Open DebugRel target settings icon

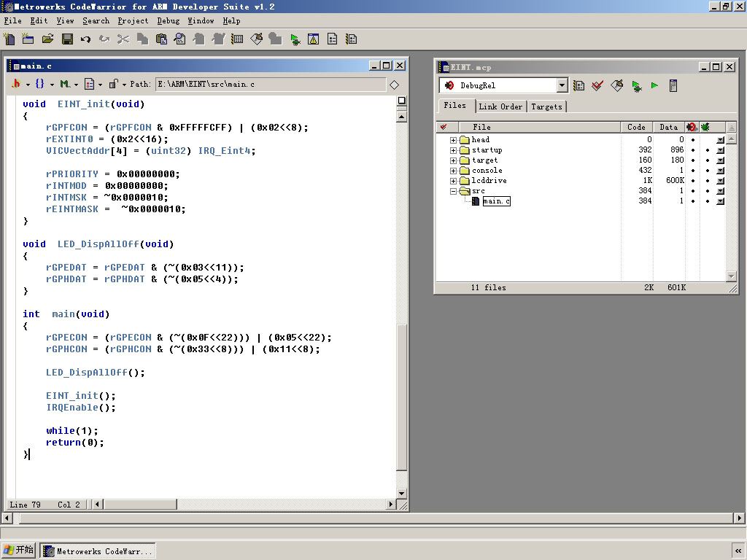[x=579, y=86]
